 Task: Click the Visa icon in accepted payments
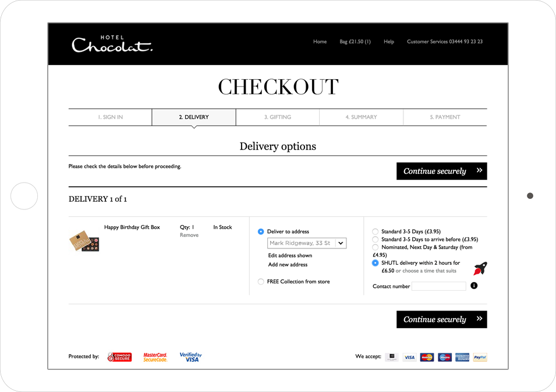409,357
